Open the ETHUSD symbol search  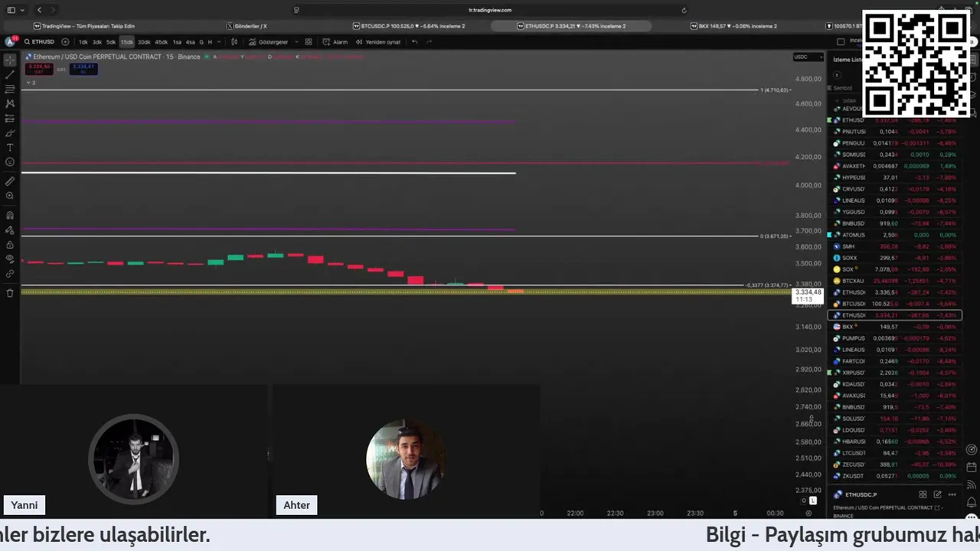40,41
